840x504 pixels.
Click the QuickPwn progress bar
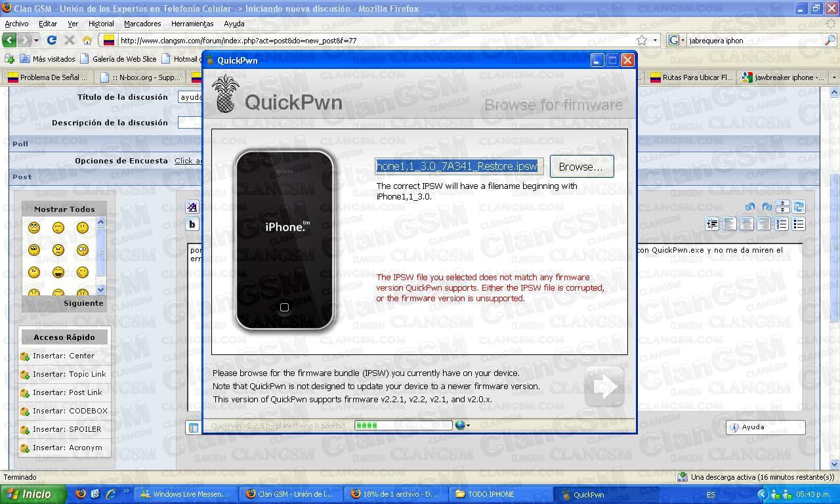(x=404, y=425)
